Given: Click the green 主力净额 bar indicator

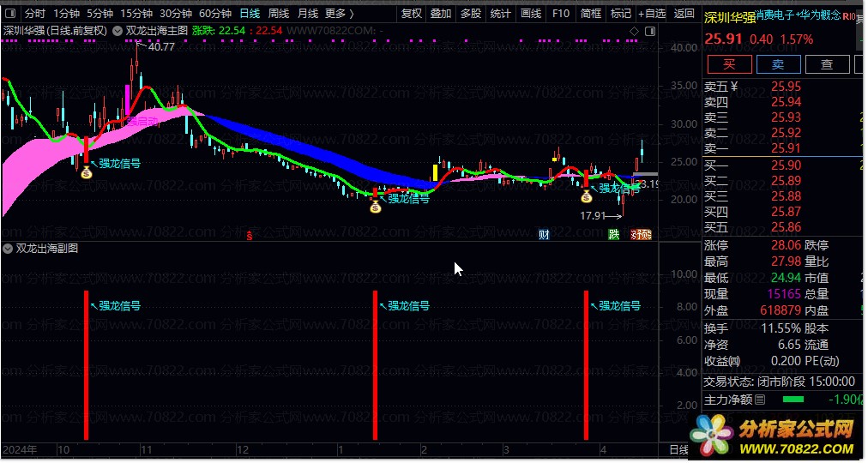Looking at the screenshot, I should pyautogui.click(x=793, y=400).
